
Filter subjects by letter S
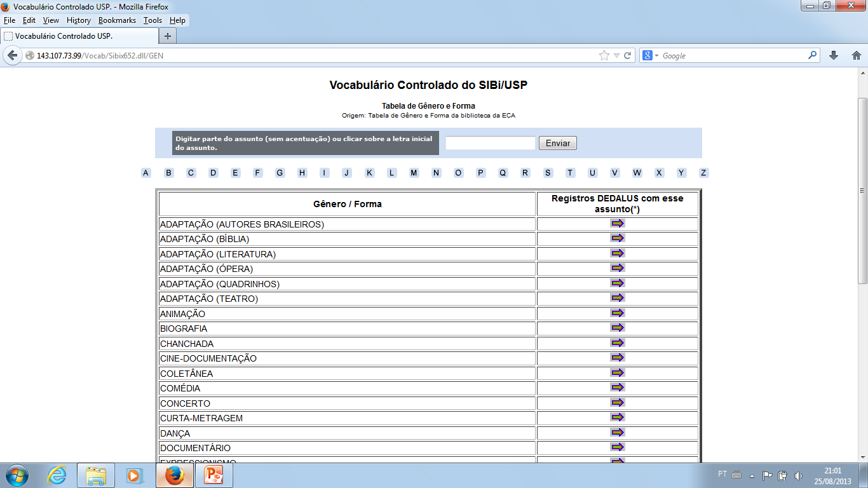click(548, 173)
